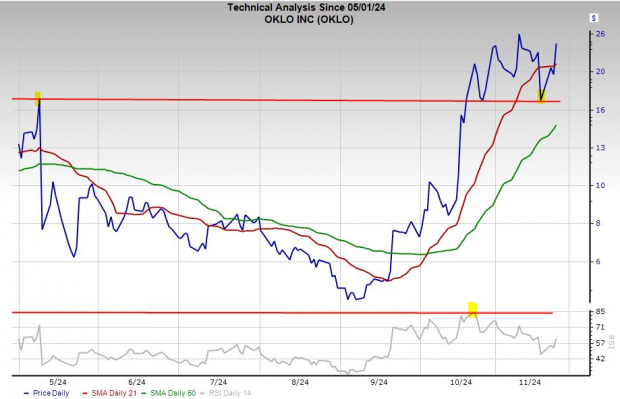Click the yellow highlight at the November price dip
The image size is (620, 399).
541,96
